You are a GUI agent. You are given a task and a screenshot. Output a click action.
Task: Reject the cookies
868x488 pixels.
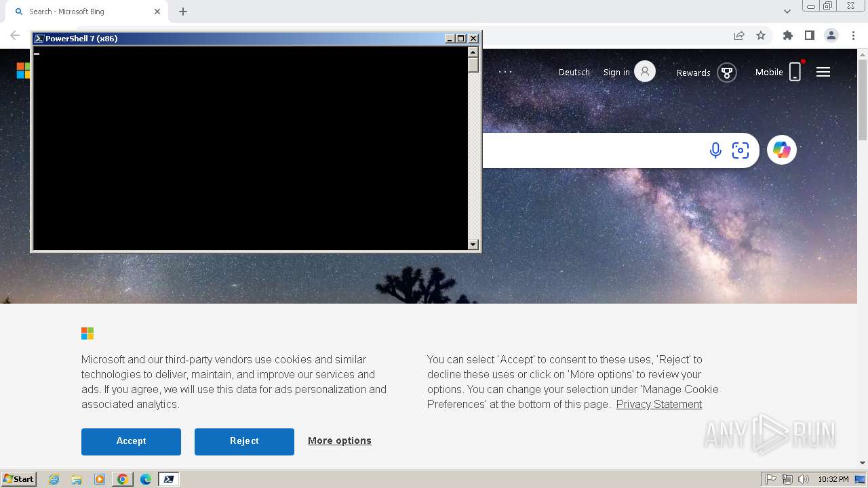click(244, 441)
